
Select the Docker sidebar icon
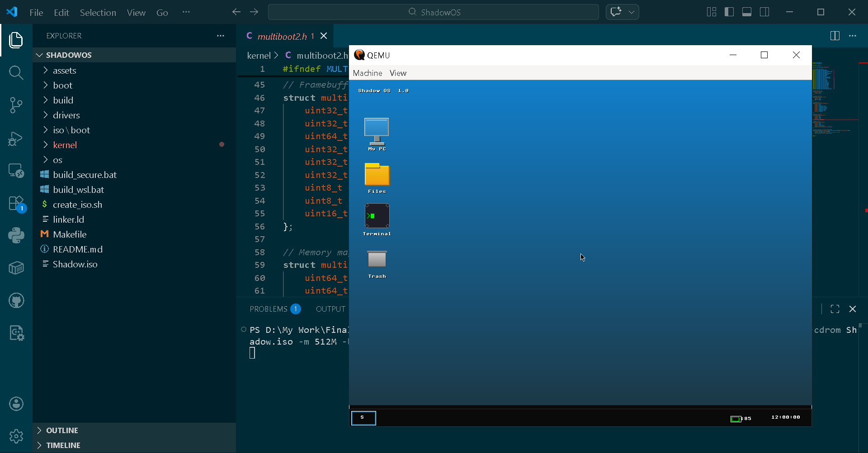click(x=16, y=268)
